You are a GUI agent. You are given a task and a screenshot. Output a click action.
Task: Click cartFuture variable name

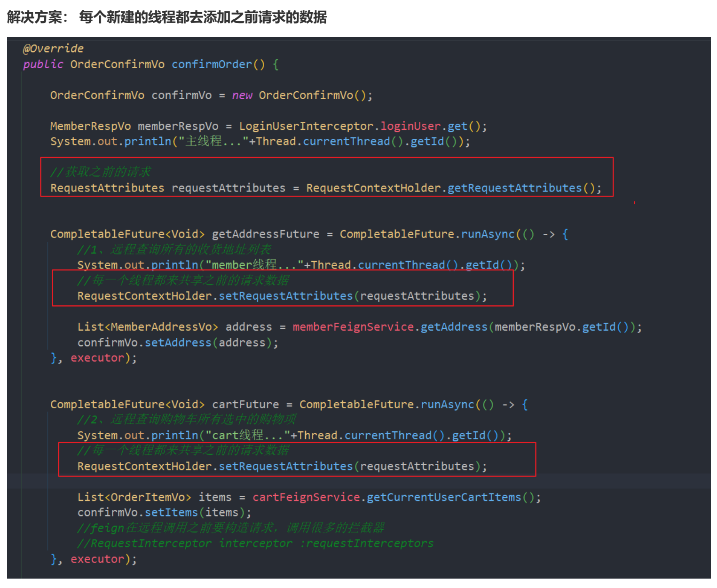[x=245, y=404]
